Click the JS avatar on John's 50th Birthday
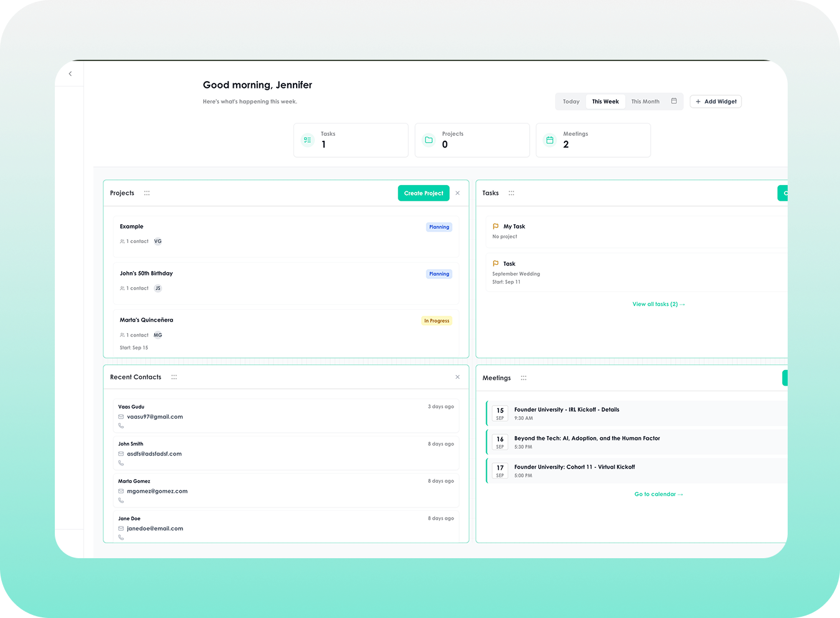This screenshot has width=840, height=618. (158, 288)
